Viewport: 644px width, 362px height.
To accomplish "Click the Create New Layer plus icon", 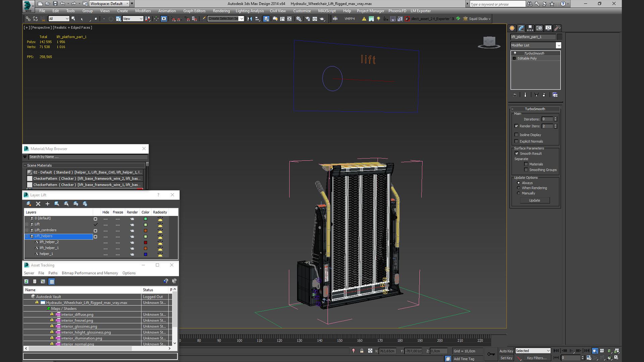I will pos(47,204).
